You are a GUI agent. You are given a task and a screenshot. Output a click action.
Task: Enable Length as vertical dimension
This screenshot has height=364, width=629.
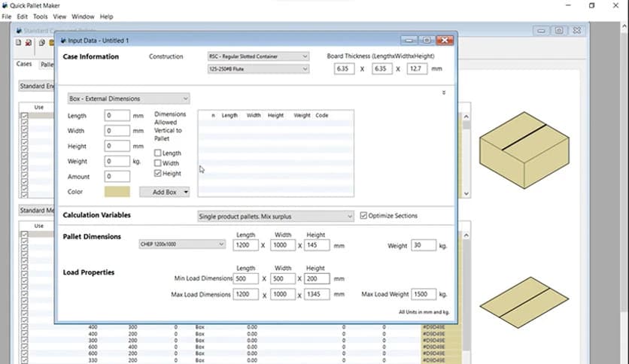click(157, 153)
